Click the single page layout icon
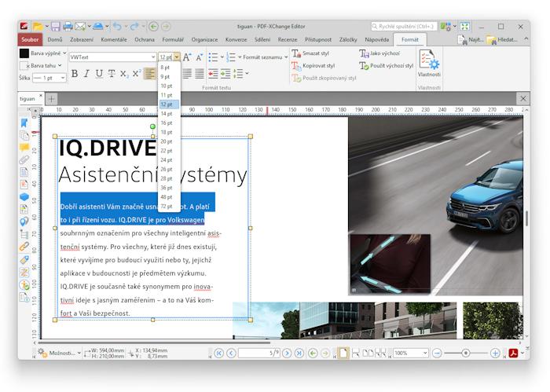The width and height of the screenshot is (550, 392). (343, 353)
